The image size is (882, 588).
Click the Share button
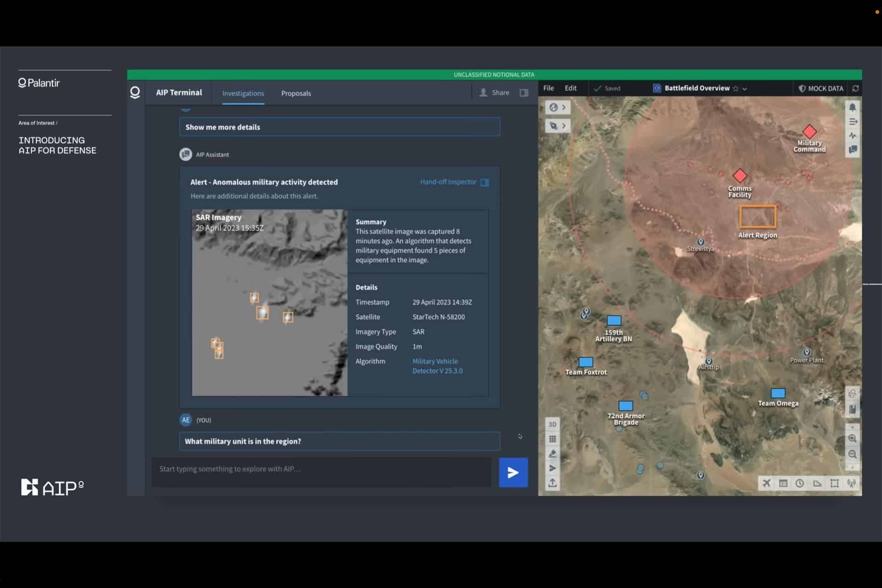[495, 93]
